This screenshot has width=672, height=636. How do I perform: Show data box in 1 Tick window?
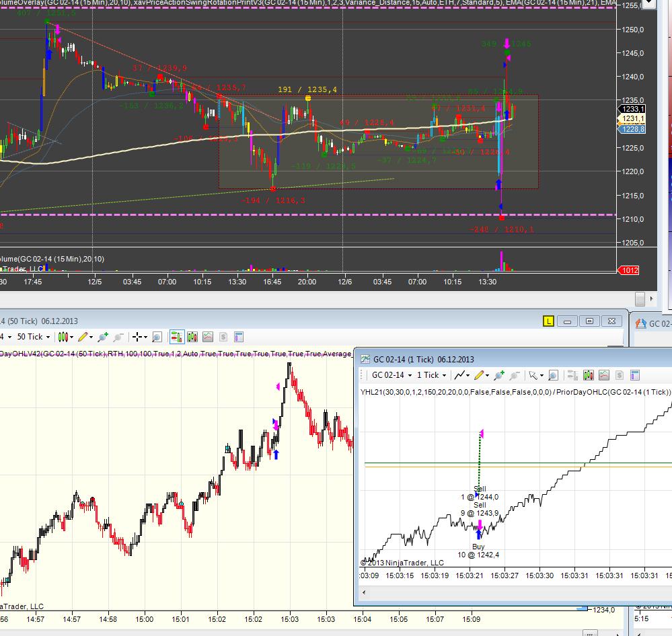[x=554, y=376]
